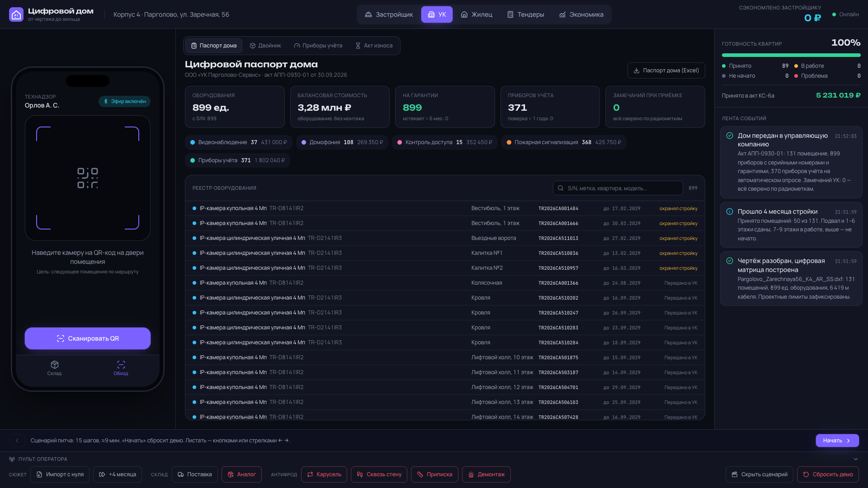
Task: Select the Паспорт дома sub-tab
Action: pos(214,46)
